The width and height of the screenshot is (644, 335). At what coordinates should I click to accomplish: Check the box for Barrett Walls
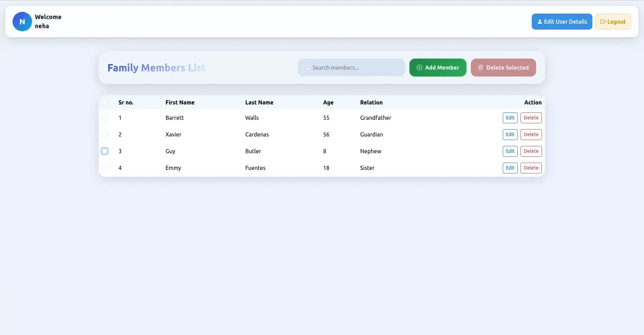pyautogui.click(x=105, y=118)
